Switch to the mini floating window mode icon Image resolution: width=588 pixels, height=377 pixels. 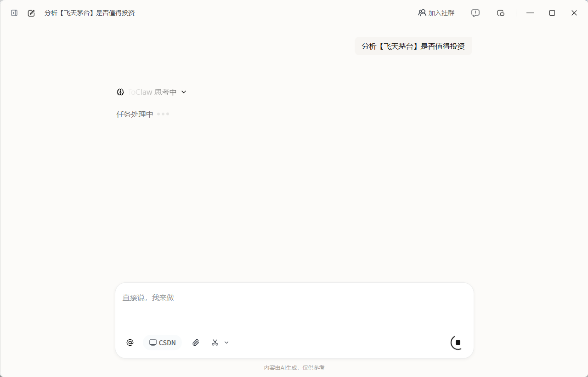[501, 13]
